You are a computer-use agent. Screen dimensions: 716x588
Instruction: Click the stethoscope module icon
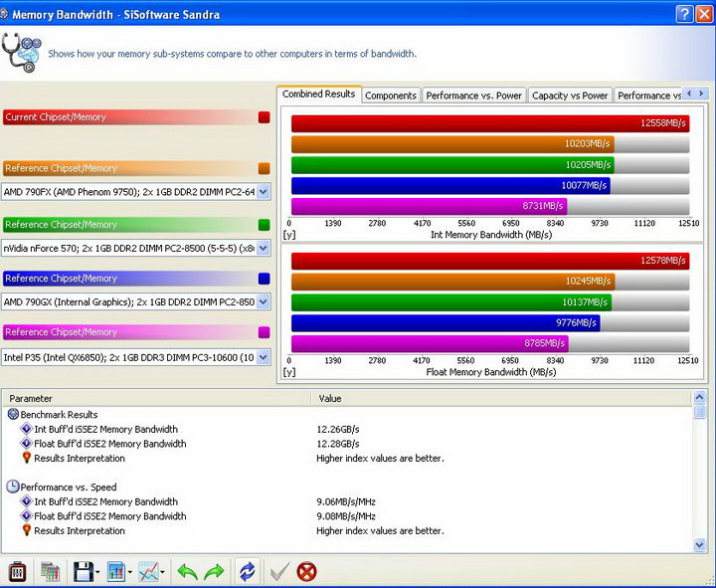click(x=21, y=52)
